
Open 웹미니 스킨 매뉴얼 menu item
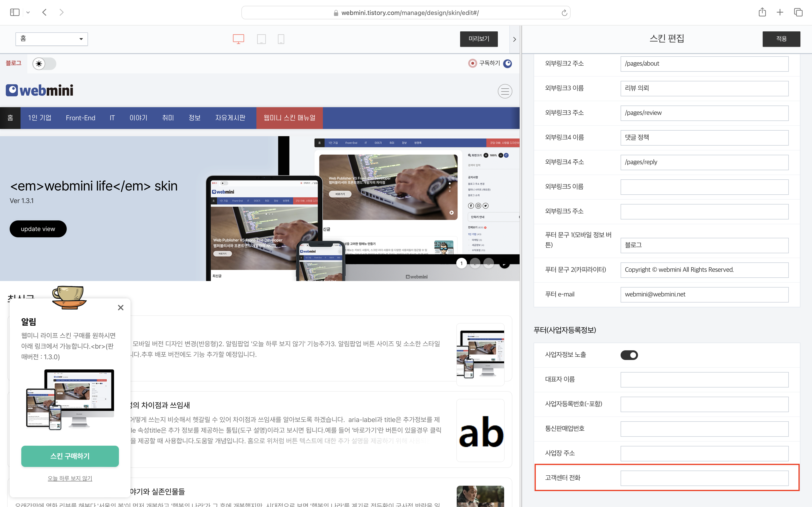(x=289, y=118)
